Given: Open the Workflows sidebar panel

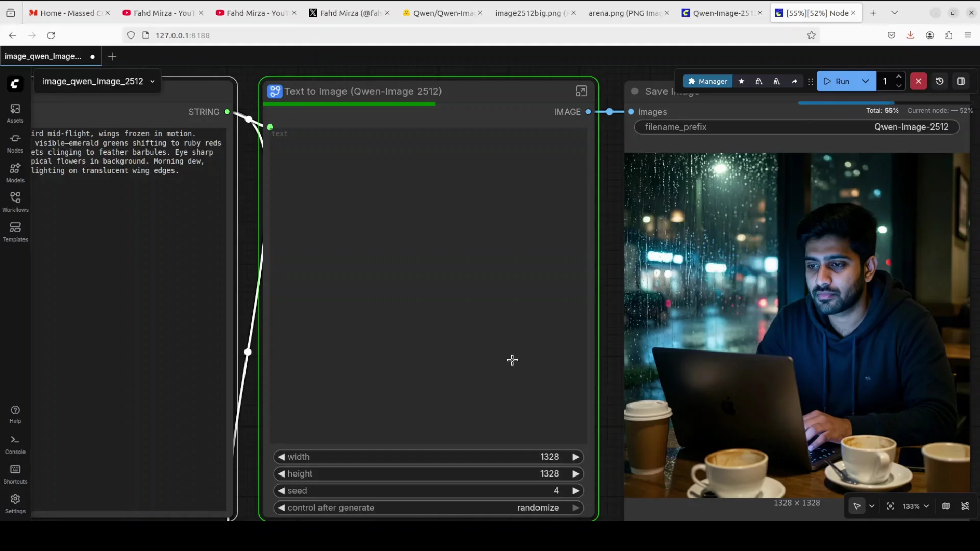Looking at the screenshot, I should [x=15, y=202].
